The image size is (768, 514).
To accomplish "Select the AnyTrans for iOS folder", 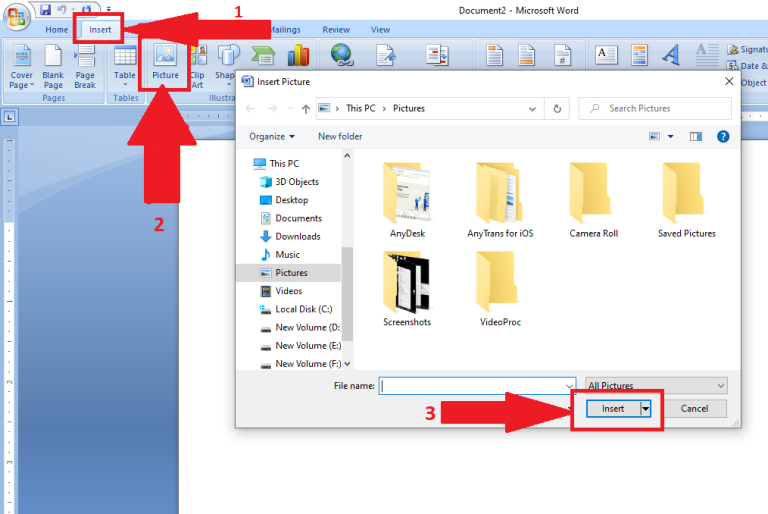I will coord(500,200).
